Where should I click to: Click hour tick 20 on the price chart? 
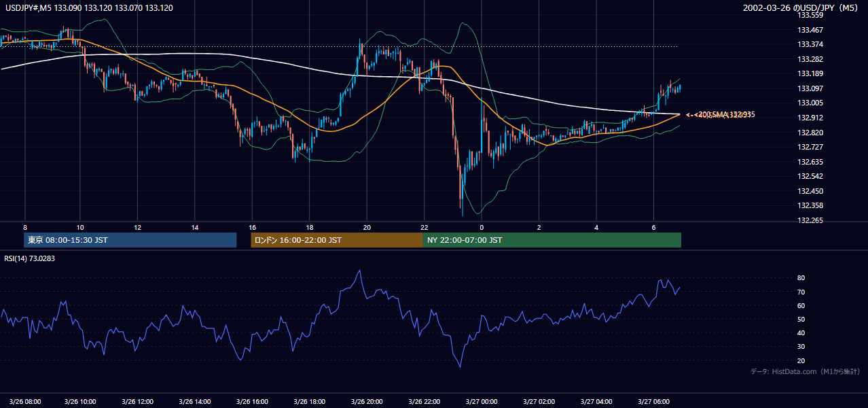click(x=367, y=227)
